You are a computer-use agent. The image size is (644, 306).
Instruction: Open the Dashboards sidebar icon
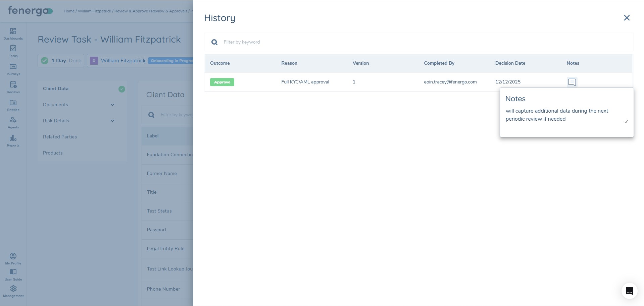pyautogui.click(x=13, y=34)
